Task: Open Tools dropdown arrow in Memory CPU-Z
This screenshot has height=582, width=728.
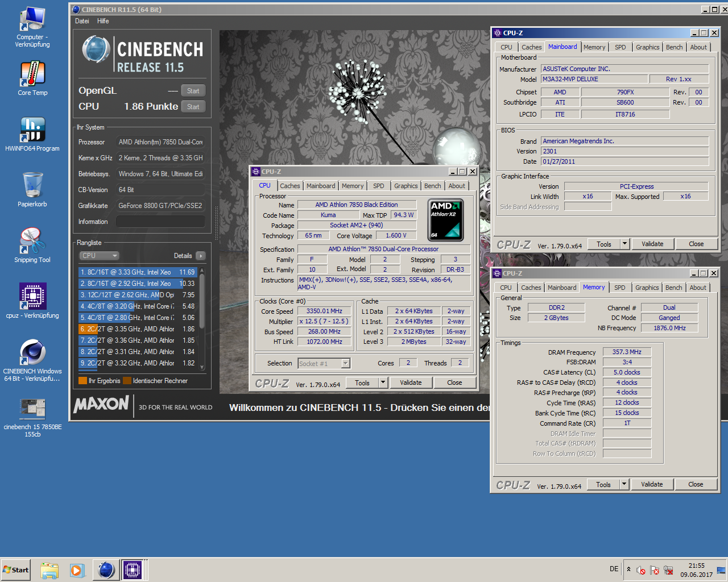Action: (624, 484)
